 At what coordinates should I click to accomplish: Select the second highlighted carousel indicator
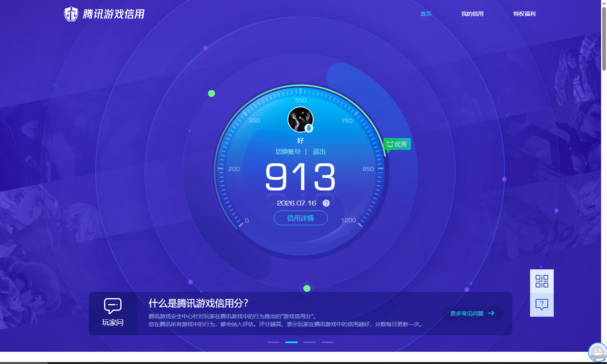click(x=291, y=342)
